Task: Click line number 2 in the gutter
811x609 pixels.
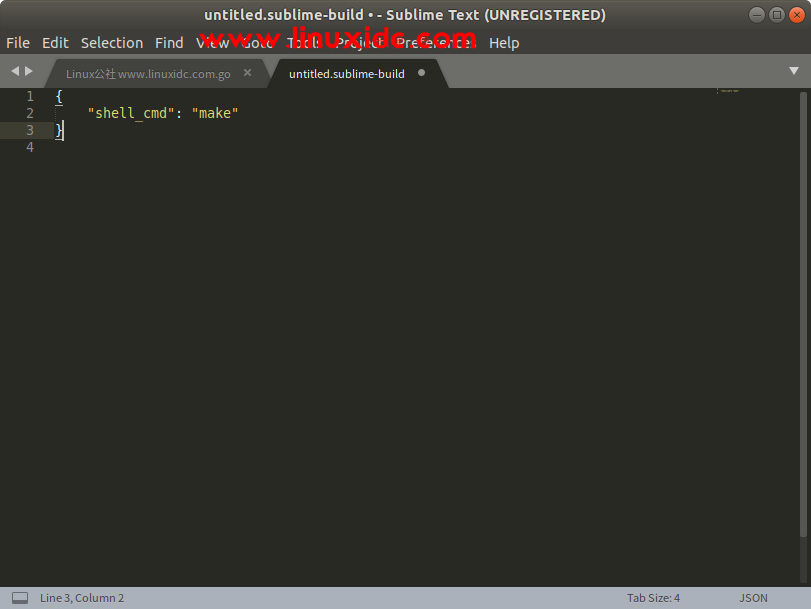Action: pyautogui.click(x=30, y=113)
